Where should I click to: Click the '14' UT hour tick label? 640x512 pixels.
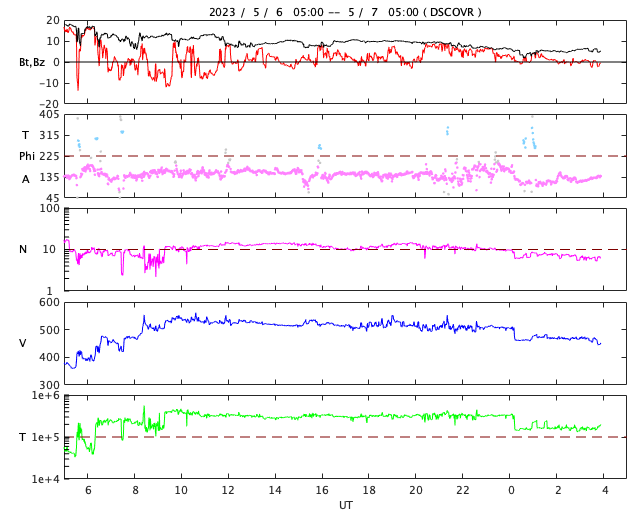coord(275,490)
